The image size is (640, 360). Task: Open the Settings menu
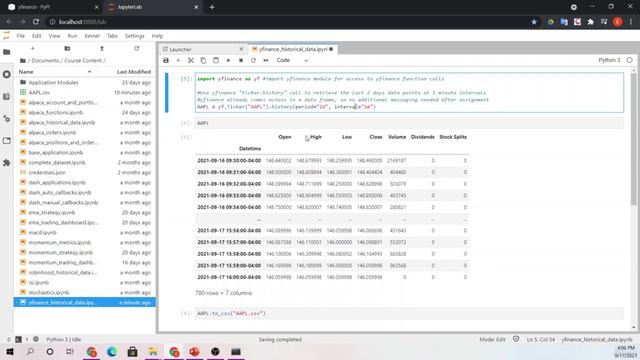[x=135, y=36]
